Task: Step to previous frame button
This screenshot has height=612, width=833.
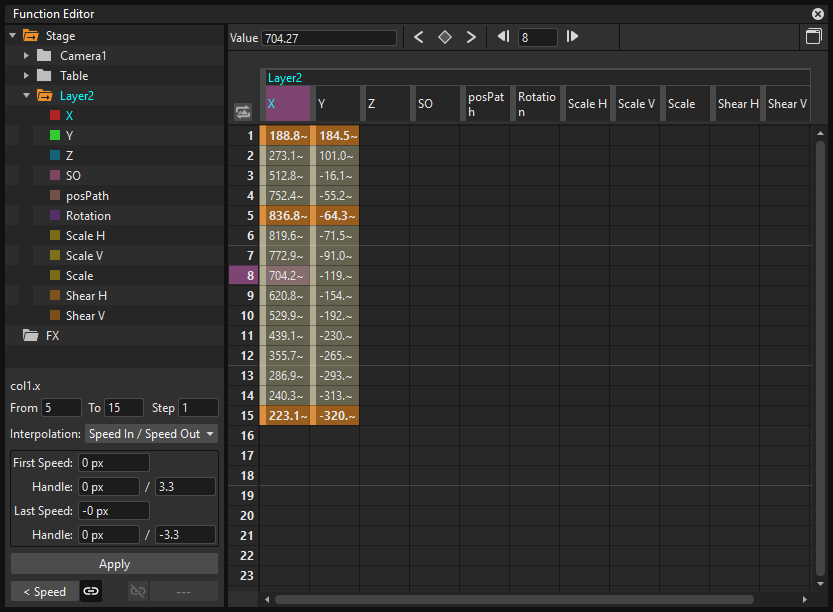Action: point(503,37)
